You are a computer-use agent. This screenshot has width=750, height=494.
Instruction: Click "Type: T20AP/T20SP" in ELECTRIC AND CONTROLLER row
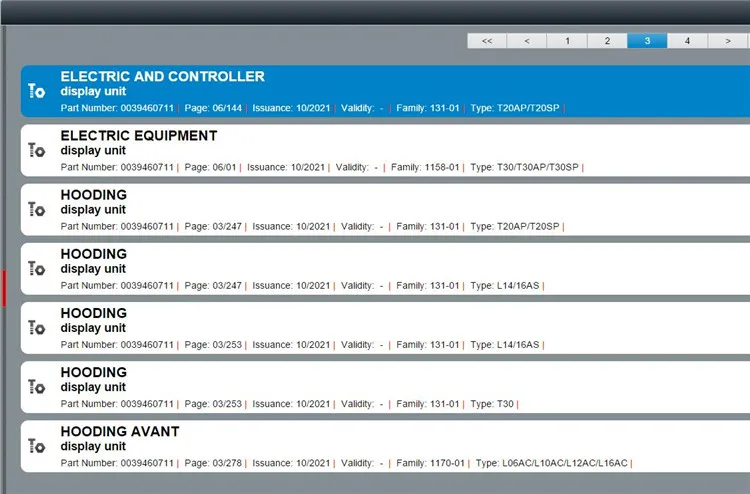point(515,108)
